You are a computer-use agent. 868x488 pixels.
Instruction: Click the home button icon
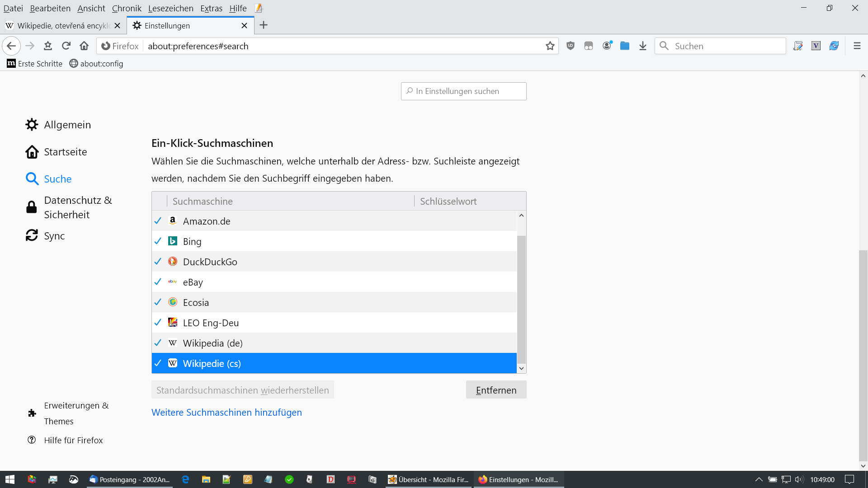click(84, 46)
